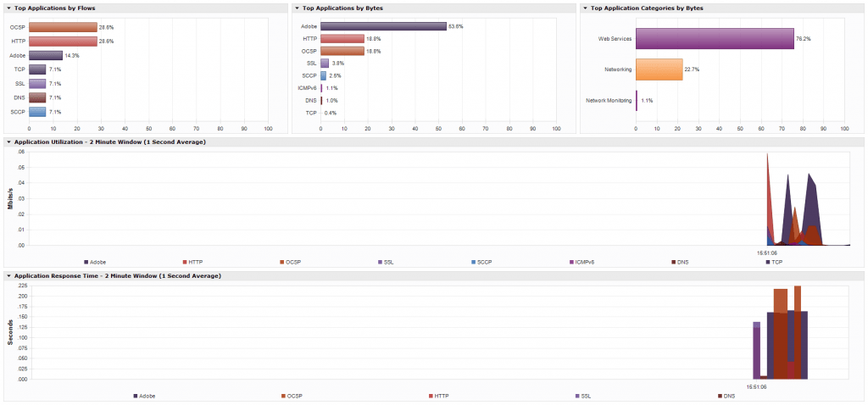868x405 pixels.
Task: Click Adobe legend swatch in Application Utilization
Action: (86, 262)
